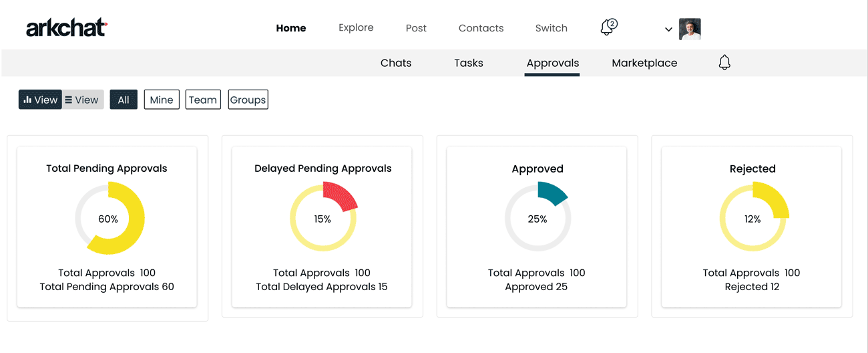
Task: Open the Post menu item
Action: [416, 28]
